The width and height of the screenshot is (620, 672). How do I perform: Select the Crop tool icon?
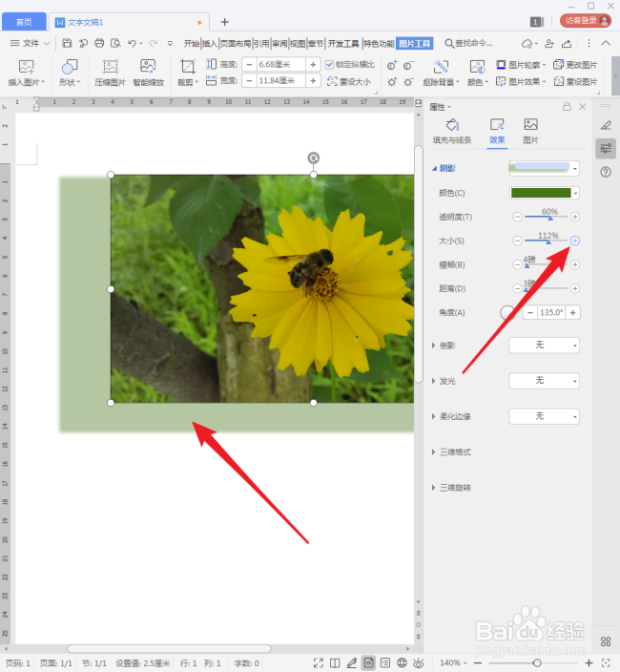(x=187, y=67)
